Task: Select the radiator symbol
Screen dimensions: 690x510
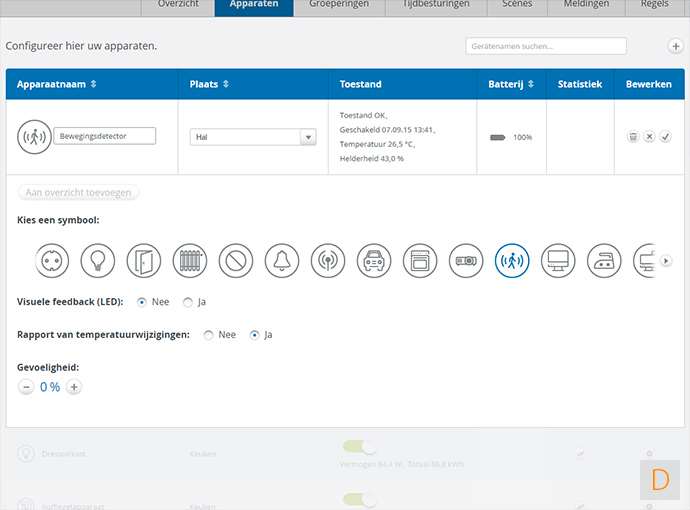Action: point(190,261)
